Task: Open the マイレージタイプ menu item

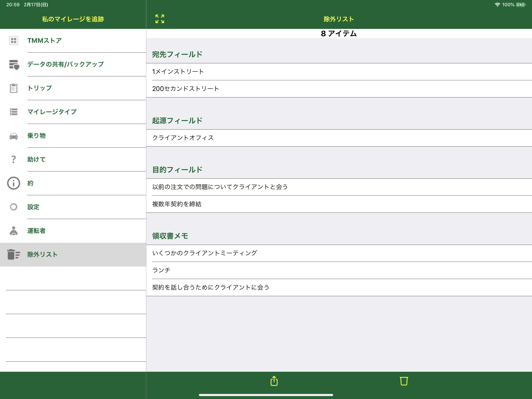Action: (x=52, y=112)
